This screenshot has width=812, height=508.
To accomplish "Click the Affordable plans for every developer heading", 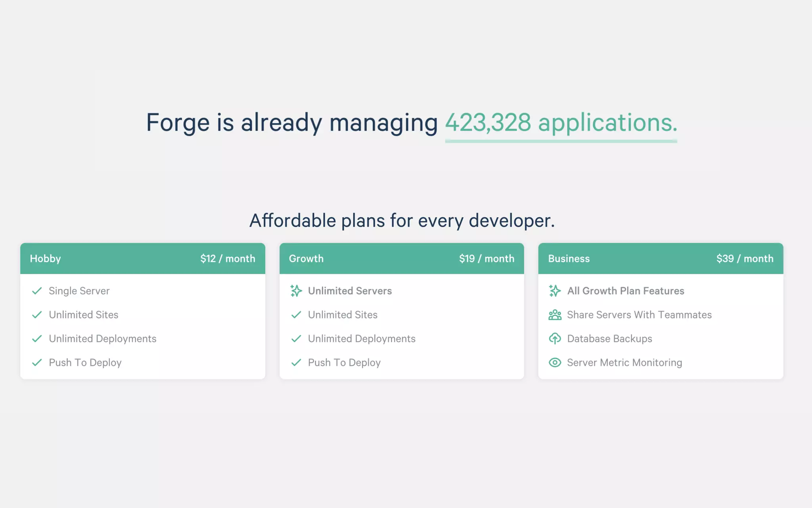I will click(x=402, y=221).
